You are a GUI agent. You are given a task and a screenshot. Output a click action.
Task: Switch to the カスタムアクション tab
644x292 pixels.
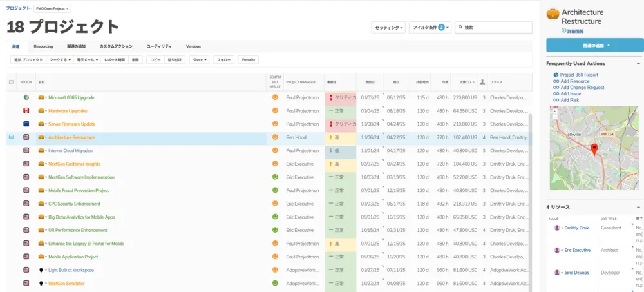tap(116, 46)
